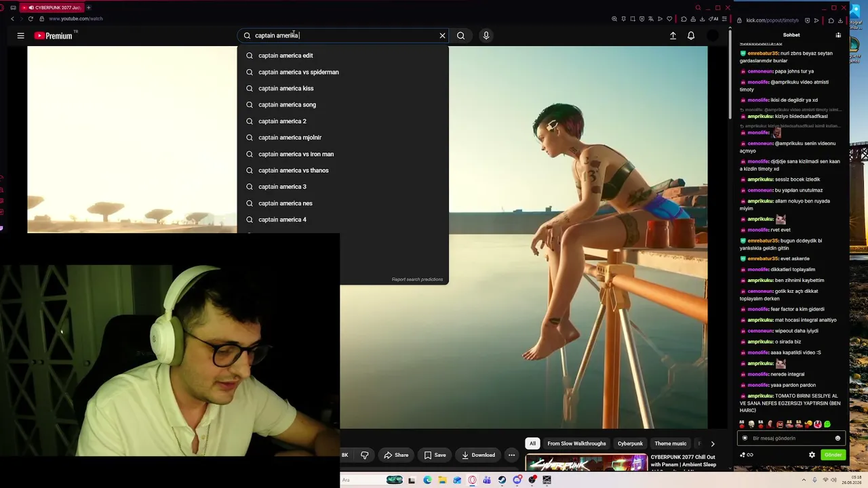Viewport: 868px width, 488px height.
Task: Select "From Slow Walkthroughs" chip
Action: (576, 443)
